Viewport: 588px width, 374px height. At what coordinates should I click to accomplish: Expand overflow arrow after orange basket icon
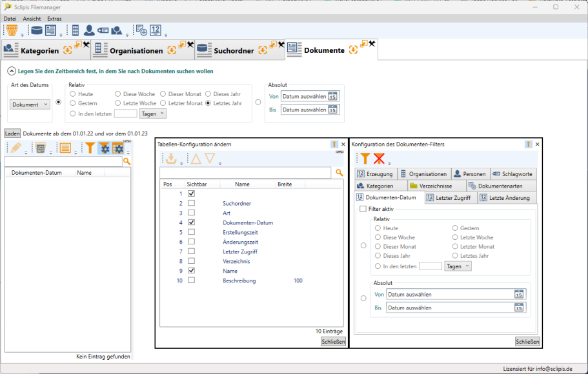point(22,35)
